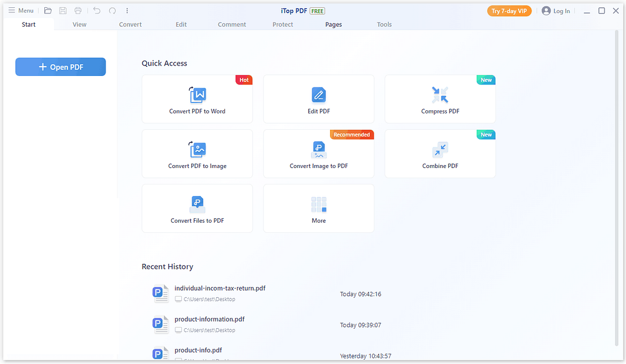Click the Log In link

click(561, 11)
